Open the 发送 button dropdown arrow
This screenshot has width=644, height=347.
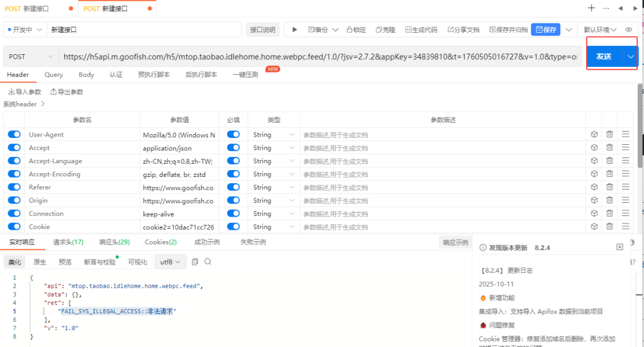[x=630, y=57]
